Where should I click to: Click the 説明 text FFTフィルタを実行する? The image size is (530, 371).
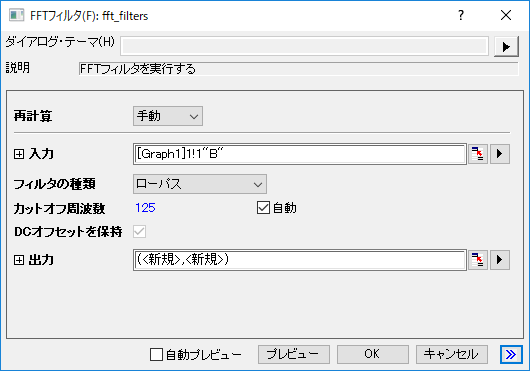[x=138, y=69]
